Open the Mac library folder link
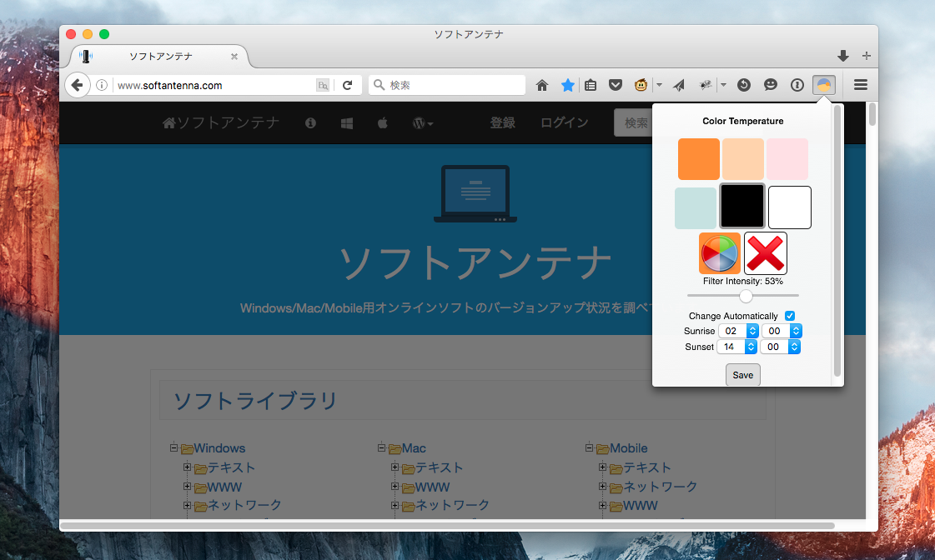The image size is (935, 560). [x=414, y=448]
